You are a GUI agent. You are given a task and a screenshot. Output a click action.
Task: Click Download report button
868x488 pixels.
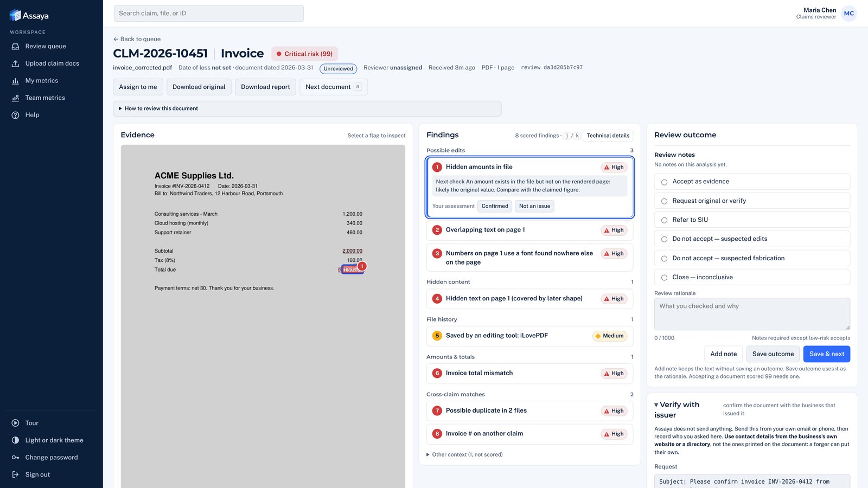tap(265, 87)
